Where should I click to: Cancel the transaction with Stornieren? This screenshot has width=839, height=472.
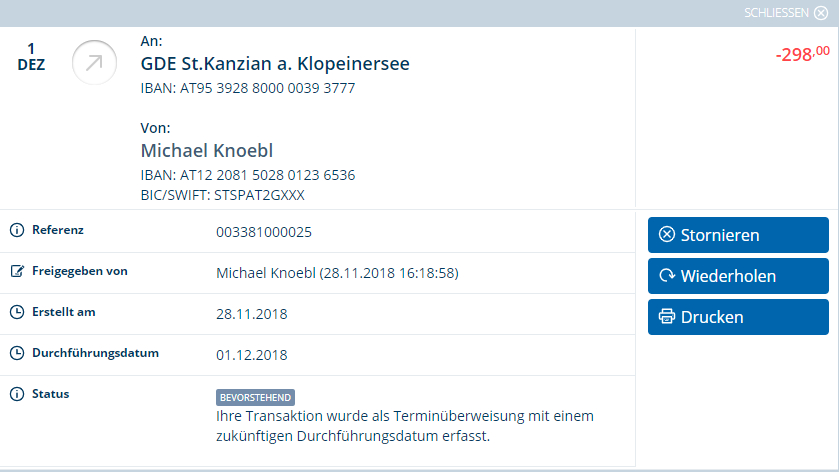[738, 235]
